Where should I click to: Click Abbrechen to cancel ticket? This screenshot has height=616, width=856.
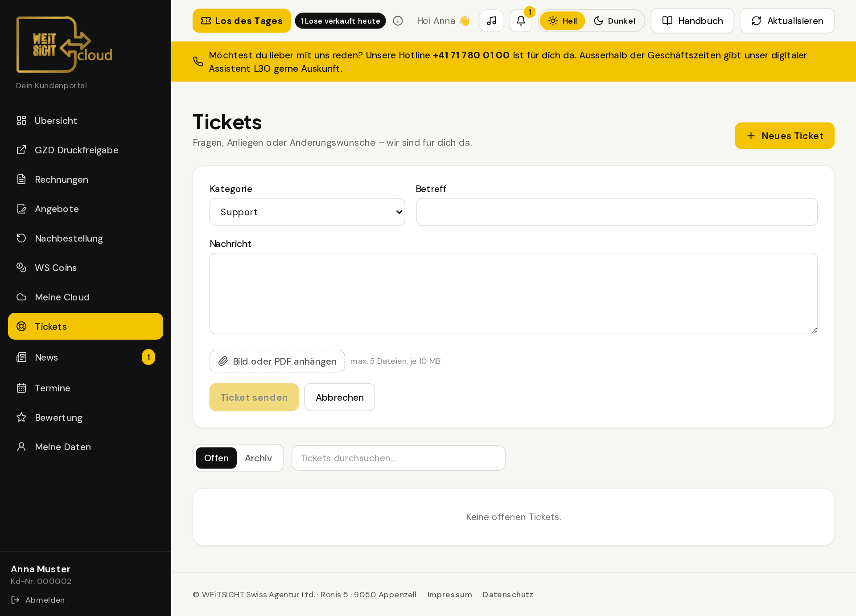tap(340, 397)
